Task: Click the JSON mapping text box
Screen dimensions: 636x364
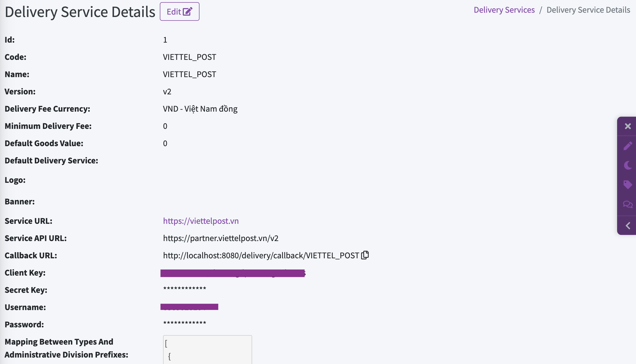Action: pos(207,350)
